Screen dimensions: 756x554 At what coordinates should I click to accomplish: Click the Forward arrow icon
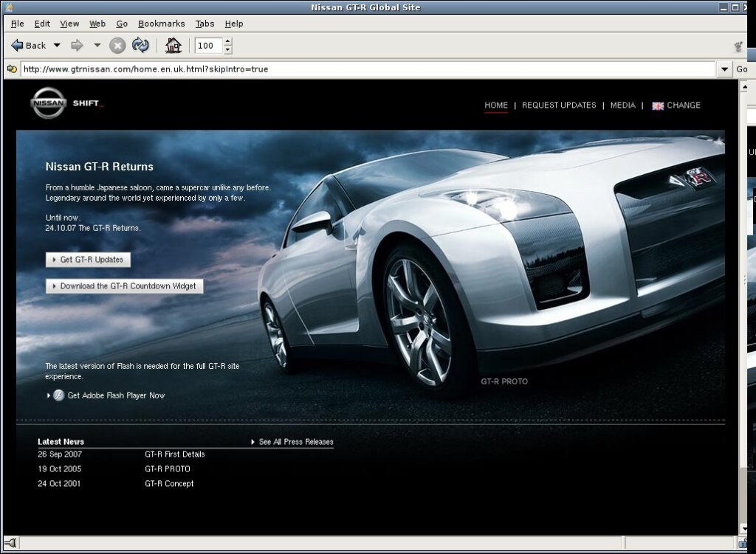click(x=77, y=46)
